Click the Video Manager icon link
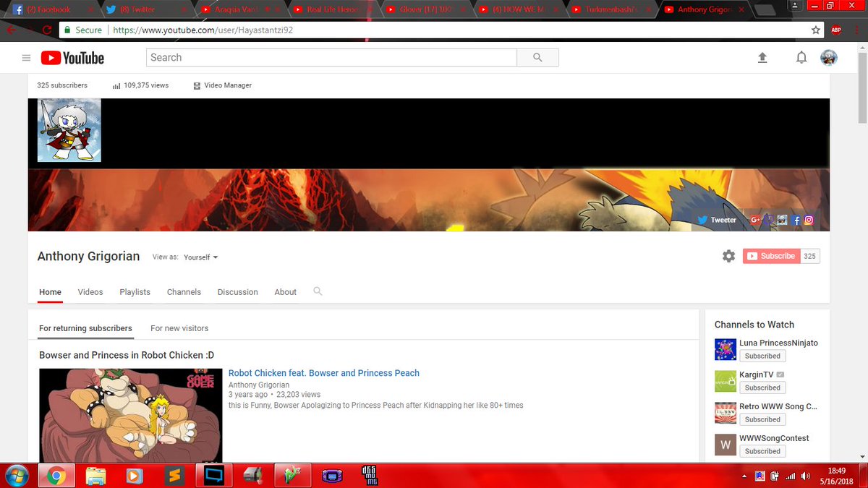This screenshot has height=488, width=868. click(x=223, y=85)
